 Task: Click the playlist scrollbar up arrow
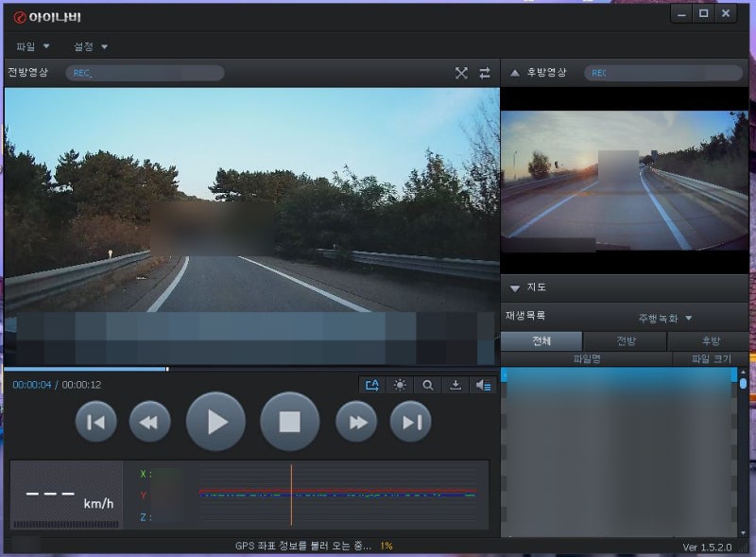[x=743, y=373]
